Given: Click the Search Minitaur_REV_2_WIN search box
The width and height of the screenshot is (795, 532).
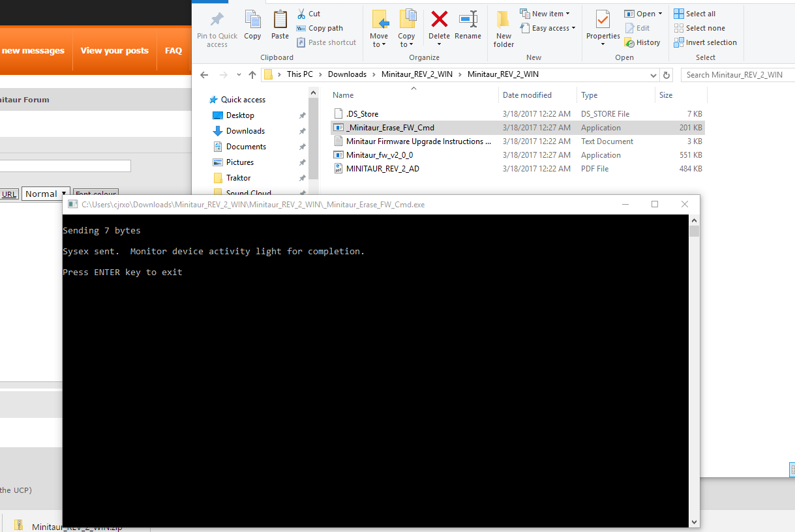Looking at the screenshot, I should pos(737,75).
